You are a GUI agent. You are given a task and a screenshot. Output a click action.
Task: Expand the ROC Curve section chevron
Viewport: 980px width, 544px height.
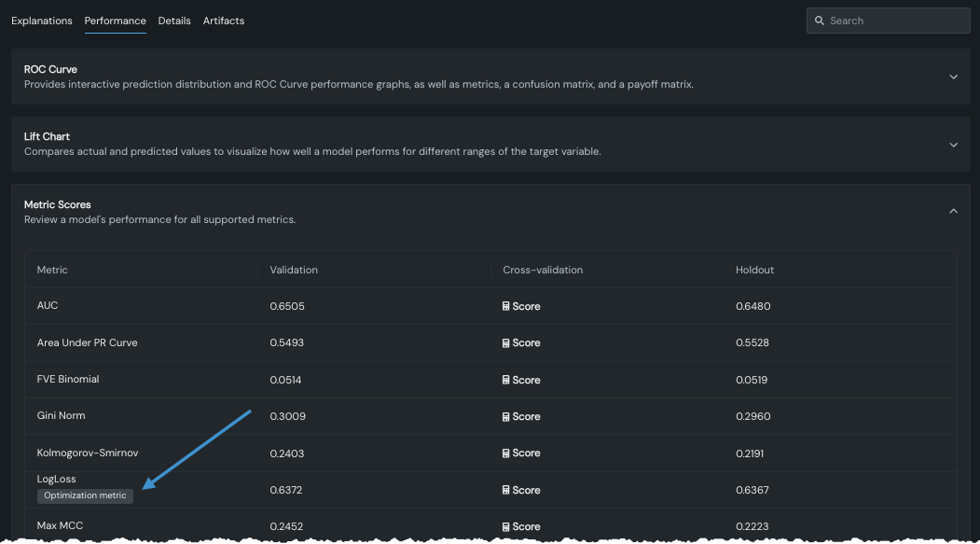953,77
